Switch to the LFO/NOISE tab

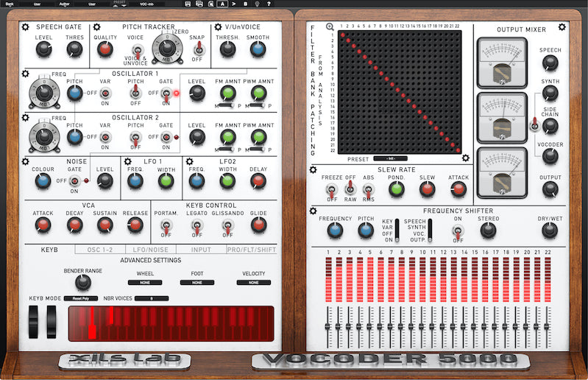coord(147,250)
